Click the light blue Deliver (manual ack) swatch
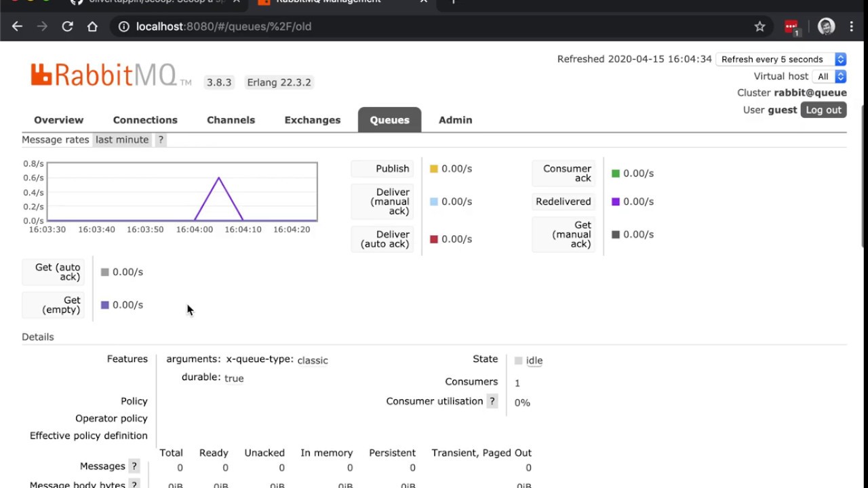Viewport: 868px width, 488px height. [x=434, y=201]
